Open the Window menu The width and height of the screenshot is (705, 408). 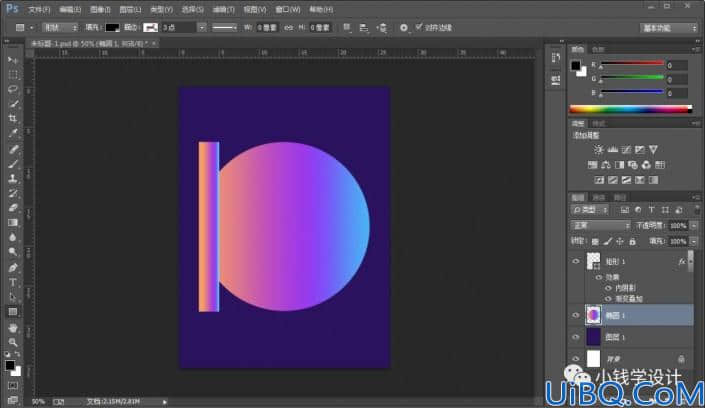pos(288,9)
